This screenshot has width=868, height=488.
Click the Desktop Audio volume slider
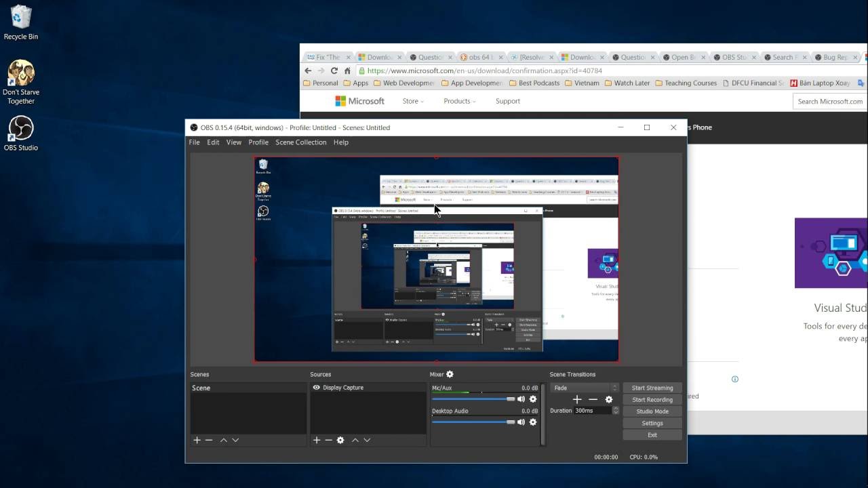(x=473, y=422)
